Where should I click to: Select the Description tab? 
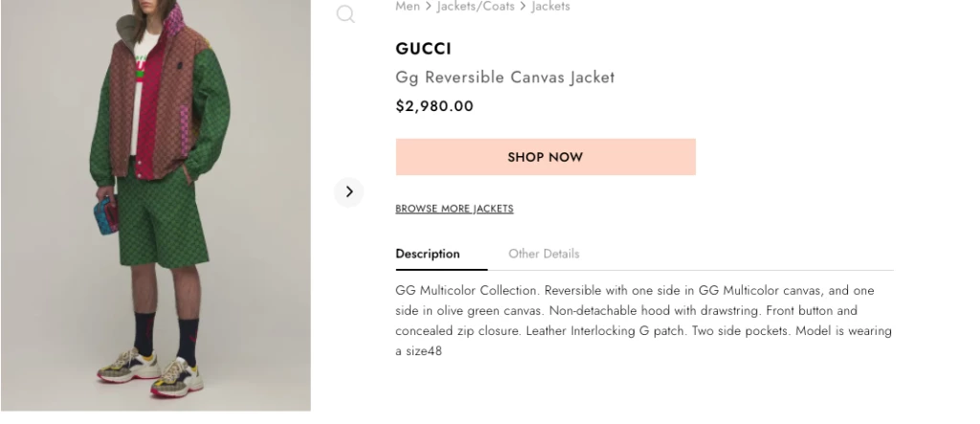428,254
